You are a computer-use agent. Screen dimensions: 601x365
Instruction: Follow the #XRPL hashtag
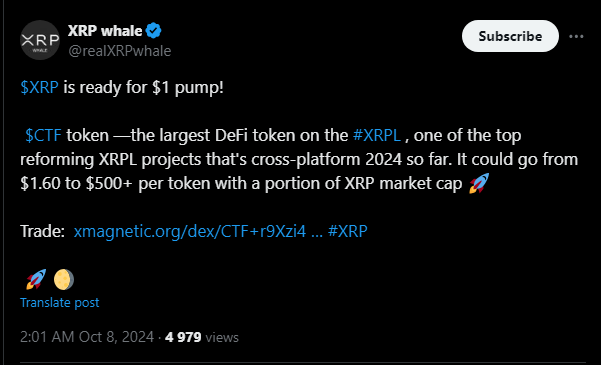377,135
